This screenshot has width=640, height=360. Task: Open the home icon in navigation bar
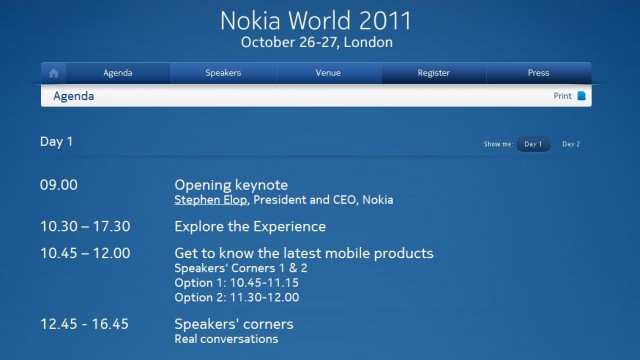pyautogui.click(x=53, y=73)
